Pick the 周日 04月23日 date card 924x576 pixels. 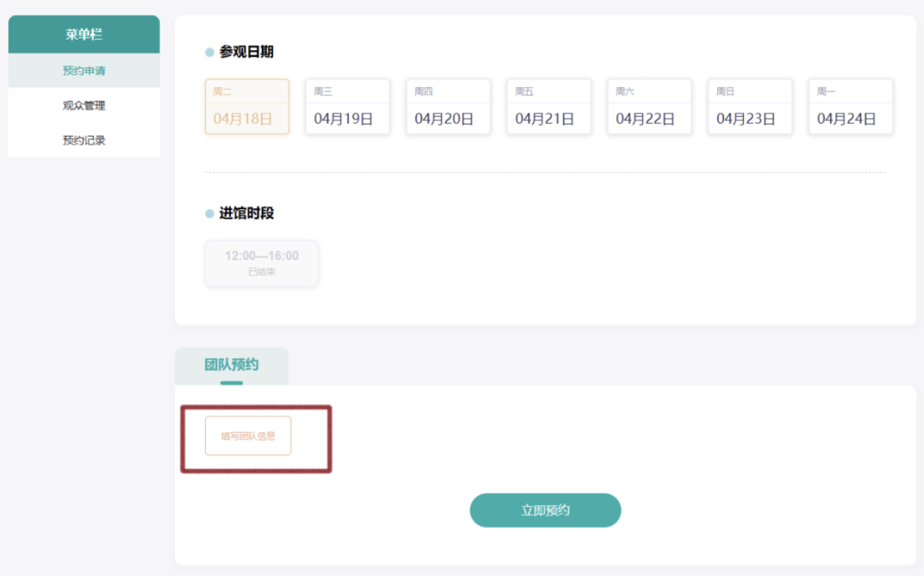click(x=750, y=107)
